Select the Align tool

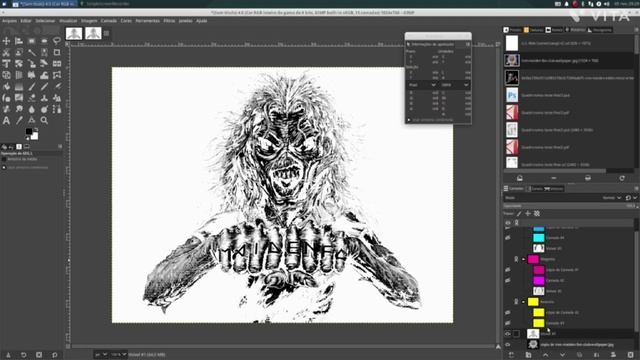19,41
